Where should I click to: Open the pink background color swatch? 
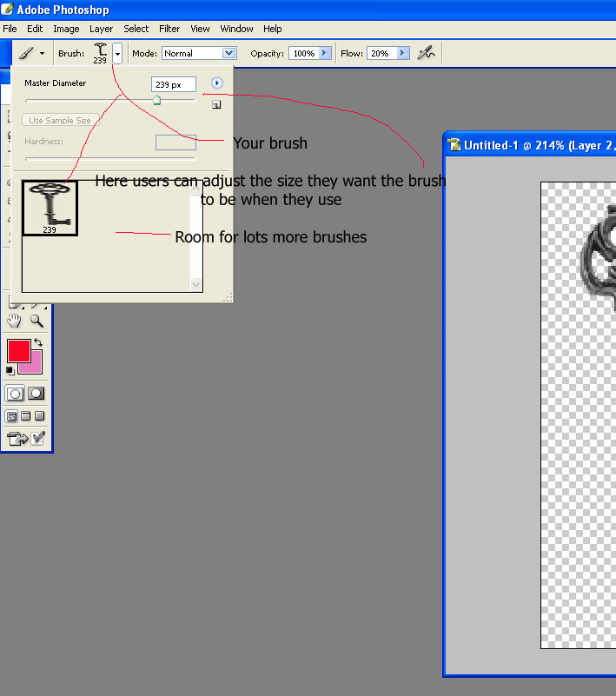pos(36,367)
